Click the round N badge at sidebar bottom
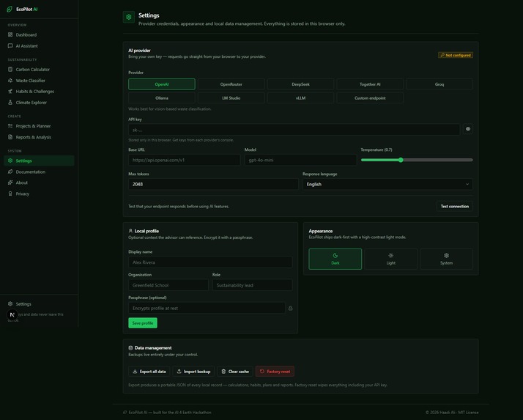523x420 pixels. [x=12, y=314]
